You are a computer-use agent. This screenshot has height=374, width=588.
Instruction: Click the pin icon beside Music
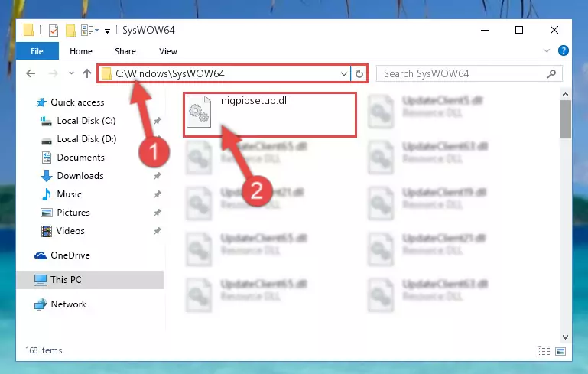tap(158, 194)
